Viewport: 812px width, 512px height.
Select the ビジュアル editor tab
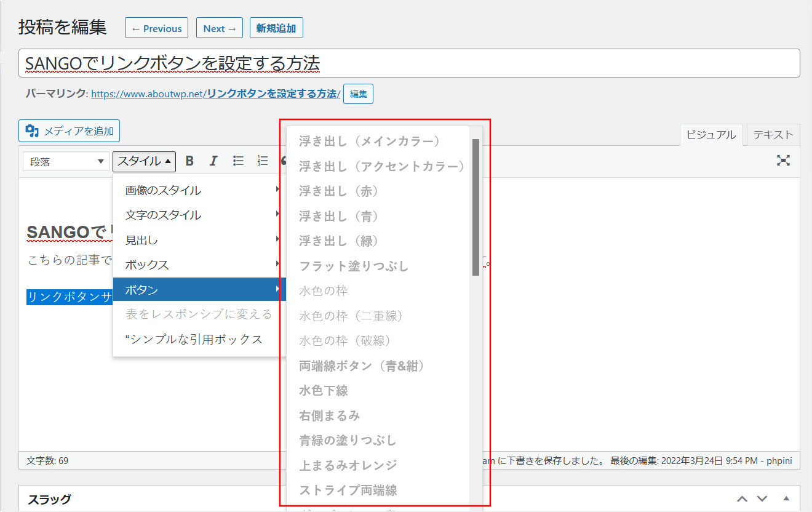710,135
